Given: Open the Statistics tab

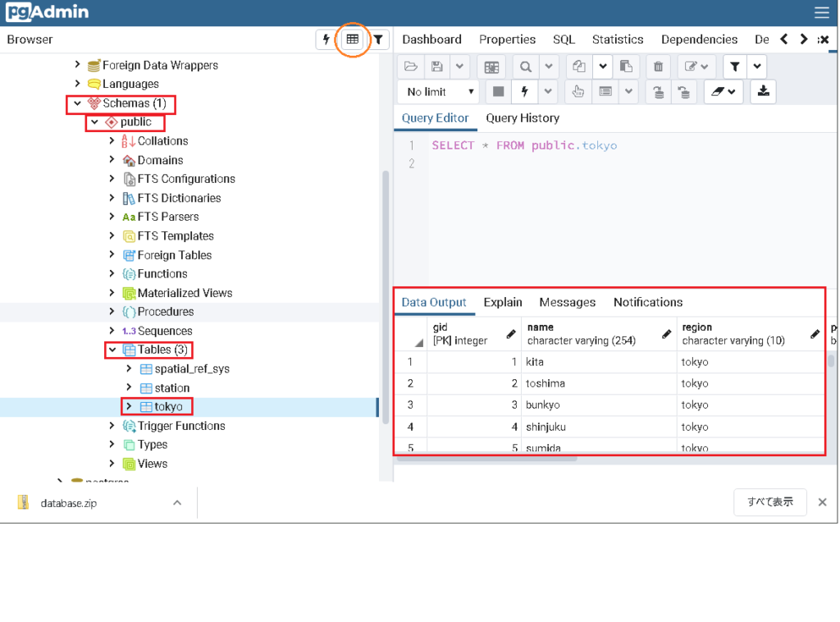Looking at the screenshot, I should click(x=618, y=39).
